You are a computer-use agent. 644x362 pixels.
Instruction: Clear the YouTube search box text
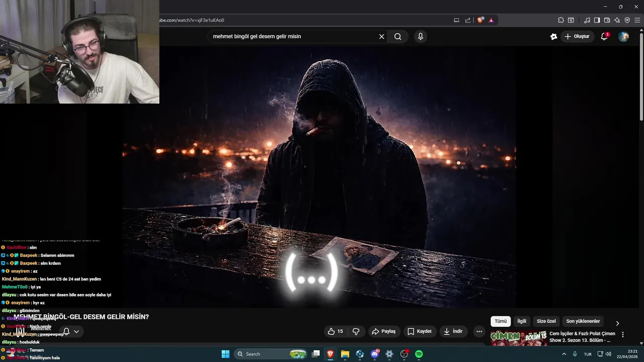(381, 36)
